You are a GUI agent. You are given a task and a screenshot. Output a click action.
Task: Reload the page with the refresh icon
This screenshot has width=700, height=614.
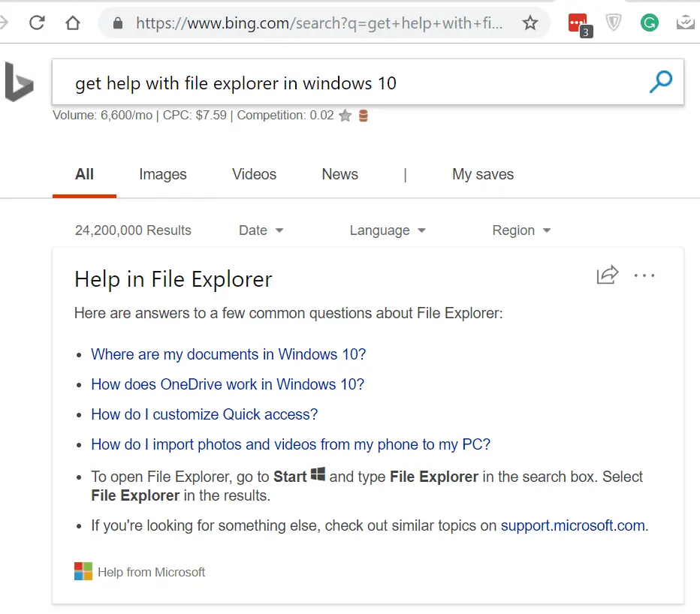(x=37, y=23)
